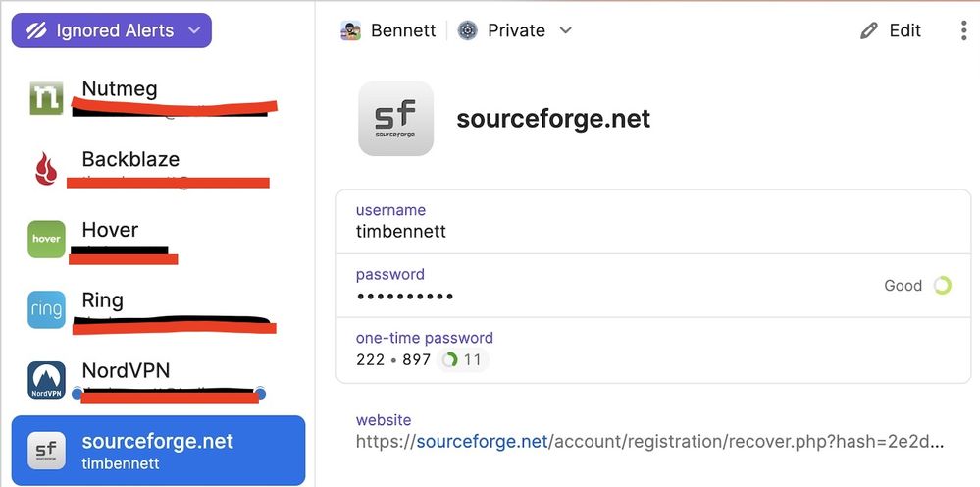The image size is (980, 487).
Task: Click the Bennett account avatar
Action: (x=351, y=30)
